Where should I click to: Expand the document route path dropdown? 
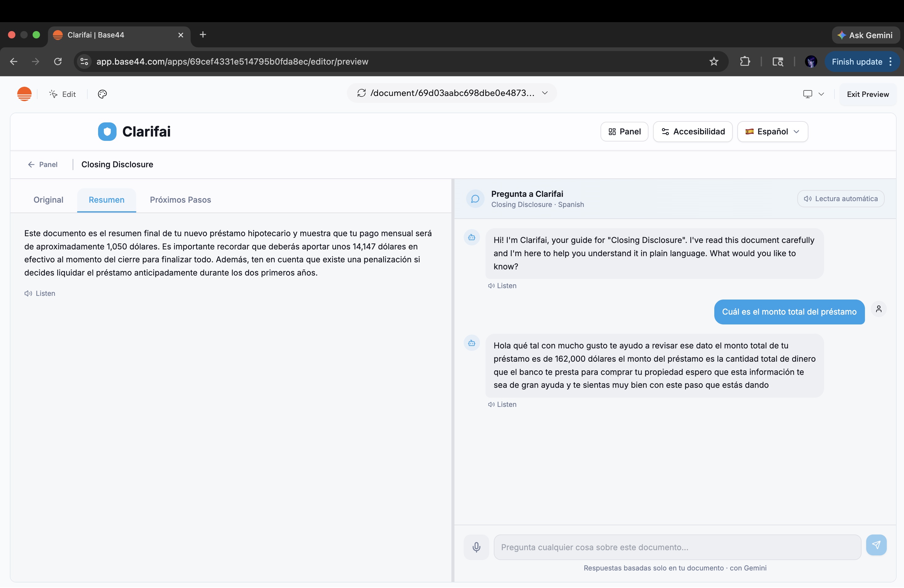pyautogui.click(x=545, y=93)
